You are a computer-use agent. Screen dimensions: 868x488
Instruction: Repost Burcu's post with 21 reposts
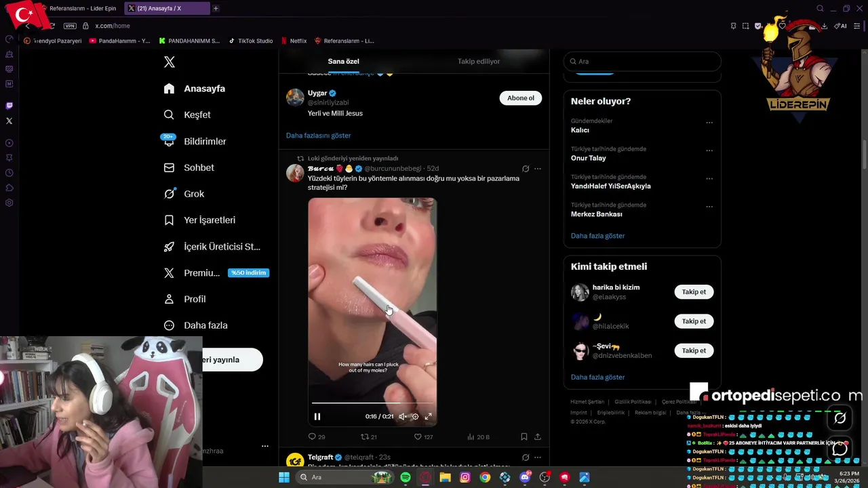tap(369, 437)
